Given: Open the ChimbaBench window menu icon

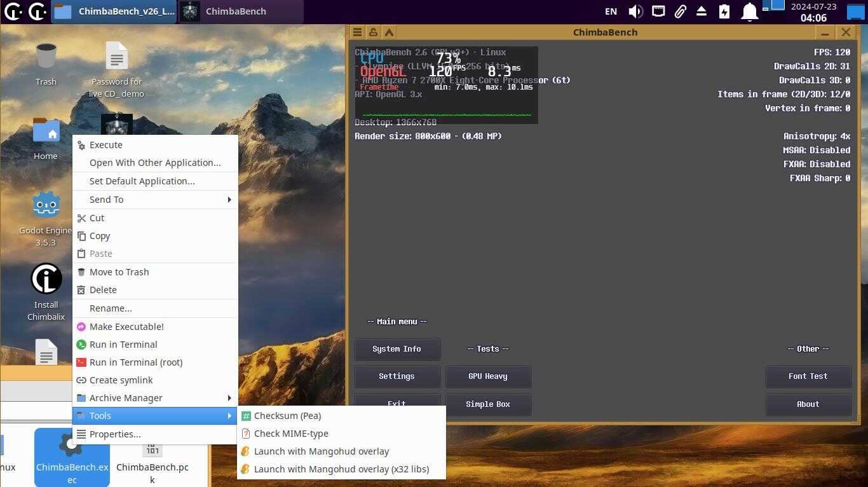Looking at the screenshot, I should pyautogui.click(x=358, y=32).
